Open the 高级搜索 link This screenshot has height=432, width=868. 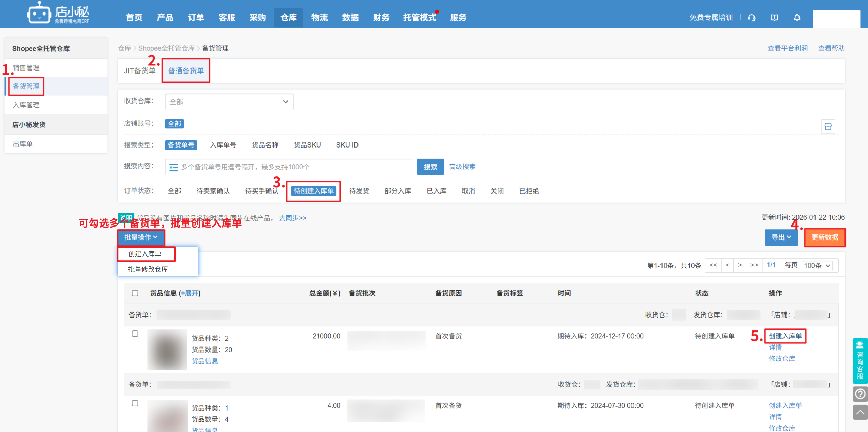(462, 167)
